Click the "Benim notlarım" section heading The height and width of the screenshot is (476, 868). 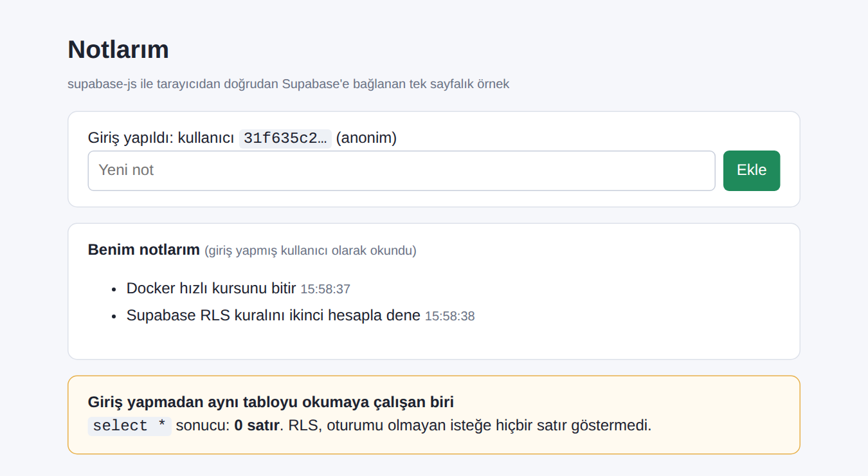(144, 250)
